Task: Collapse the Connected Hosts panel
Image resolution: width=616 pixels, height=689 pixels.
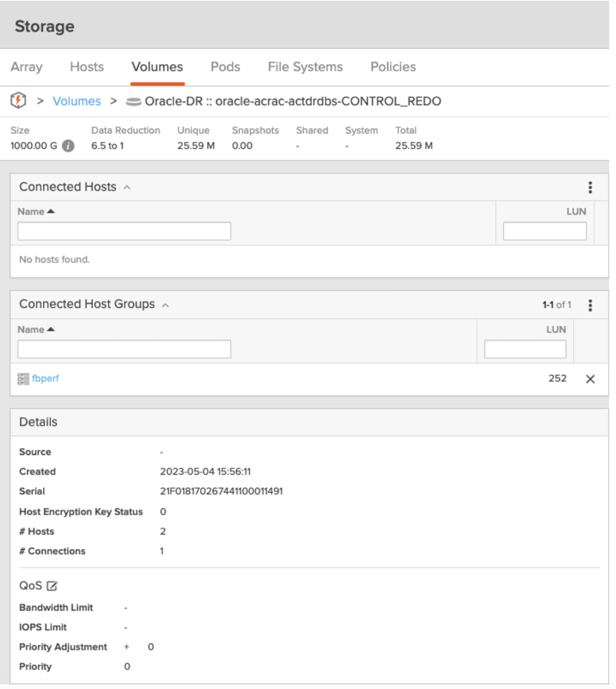Action: pos(127,188)
